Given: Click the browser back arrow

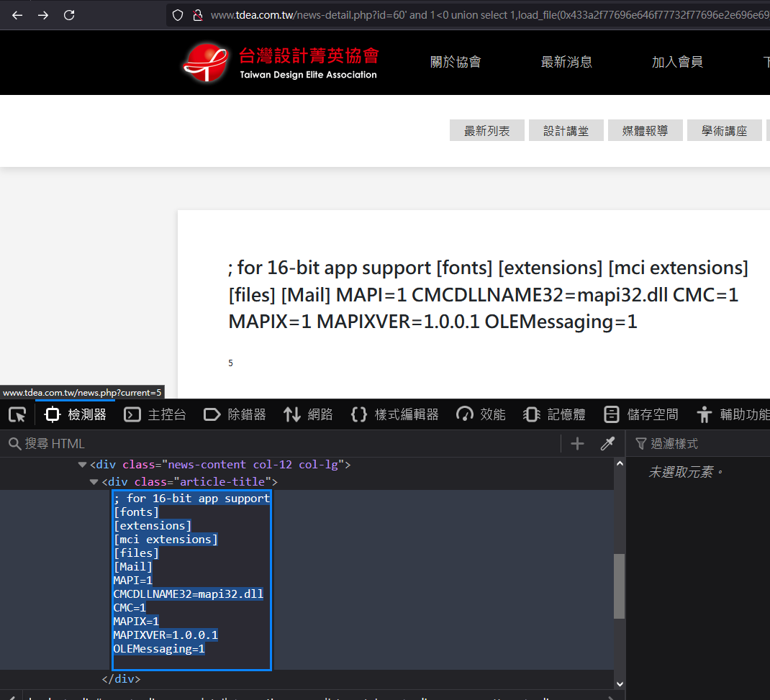Looking at the screenshot, I should (x=17, y=15).
